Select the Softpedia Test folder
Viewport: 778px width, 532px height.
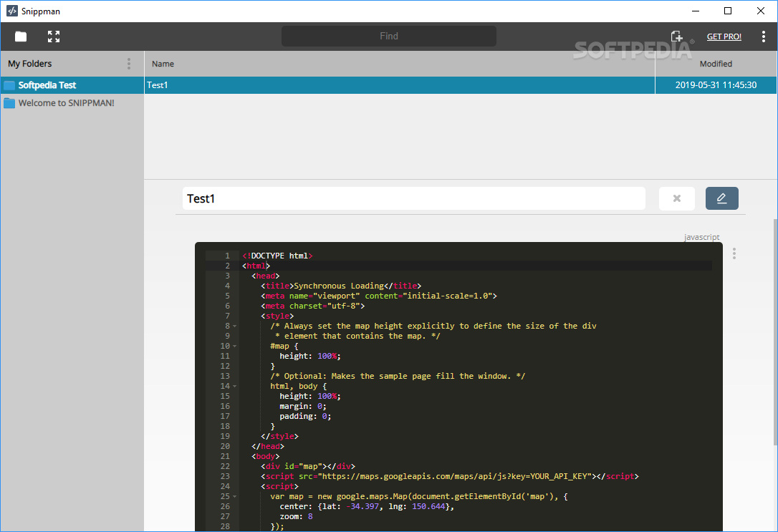[x=72, y=84]
